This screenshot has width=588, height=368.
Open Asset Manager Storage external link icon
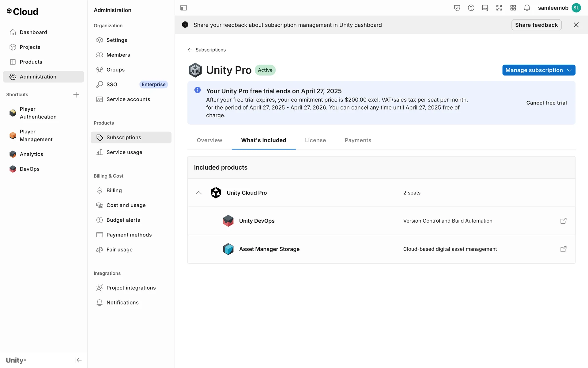pyautogui.click(x=563, y=249)
